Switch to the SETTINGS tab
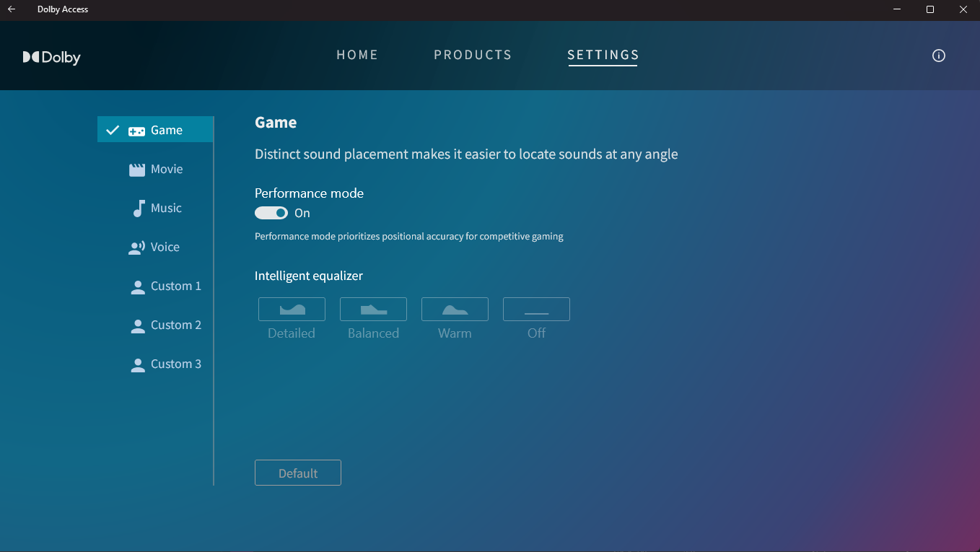The height and width of the screenshot is (552, 980). pyautogui.click(x=603, y=55)
